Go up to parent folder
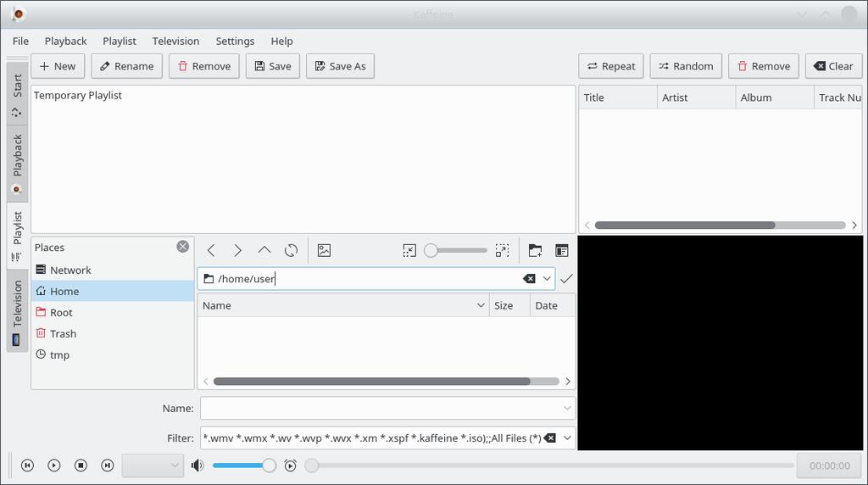868x485 pixels. pyautogui.click(x=264, y=250)
